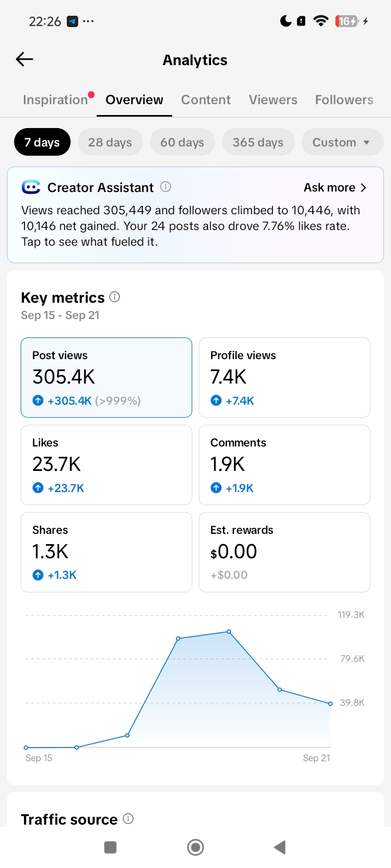Expand Ask more chevron
Screen dimensions: 391x868
click(363, 188)
